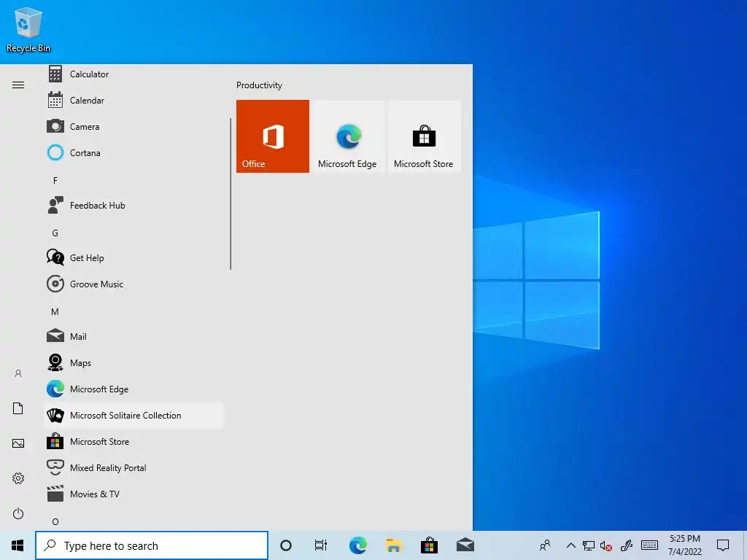Screen dimensions: 747x560
Task: Open Microsoft Store in the app list
Action: point(134,441)
